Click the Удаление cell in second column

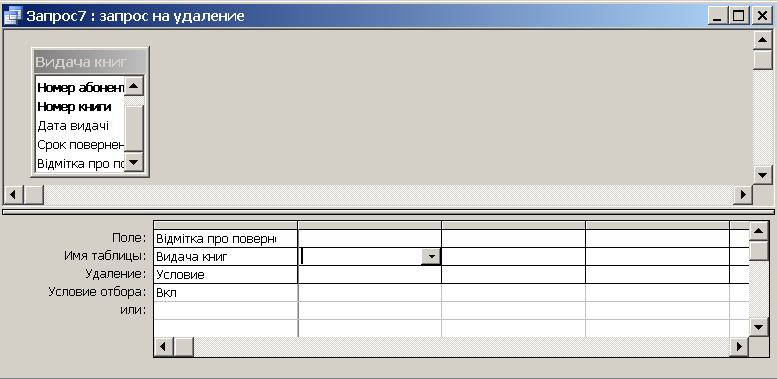[x=370, y=274]
